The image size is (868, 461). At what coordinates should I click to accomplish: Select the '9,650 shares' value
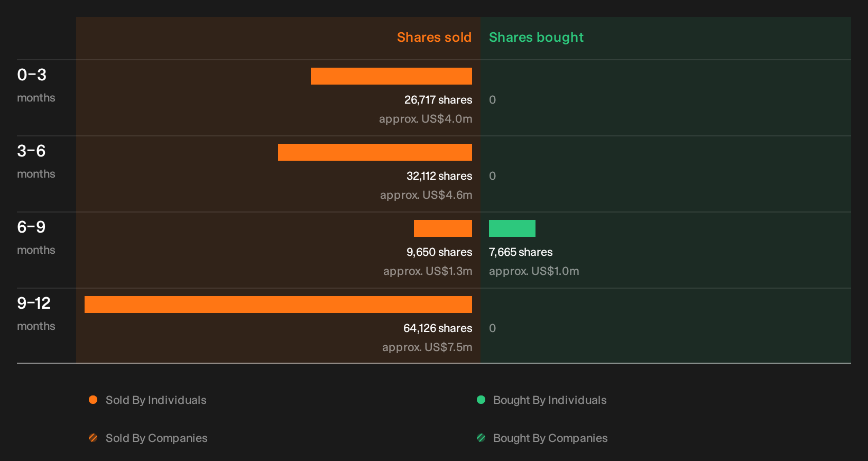click(x=439, y=252)
